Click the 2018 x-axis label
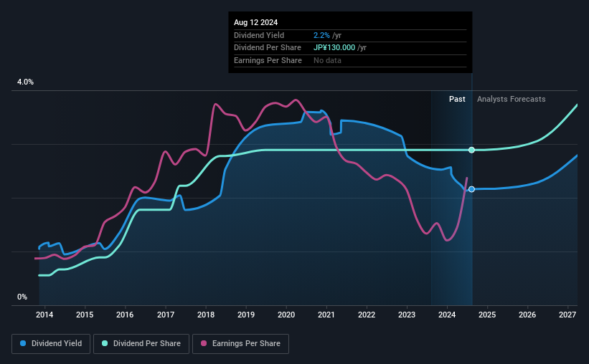Viewport: 589px width, 364px height. pyautogui.click(x=206, y=315)
